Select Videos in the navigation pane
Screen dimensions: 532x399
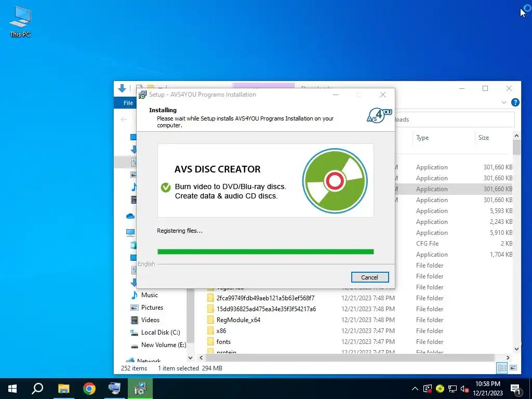point(150,320)
